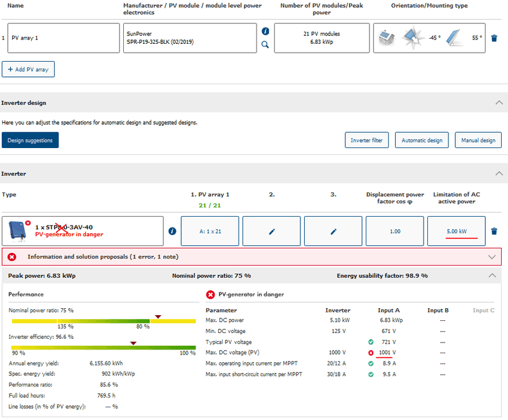Click the 5.00 kW AC power limitation field

click(x=457, y=231)
